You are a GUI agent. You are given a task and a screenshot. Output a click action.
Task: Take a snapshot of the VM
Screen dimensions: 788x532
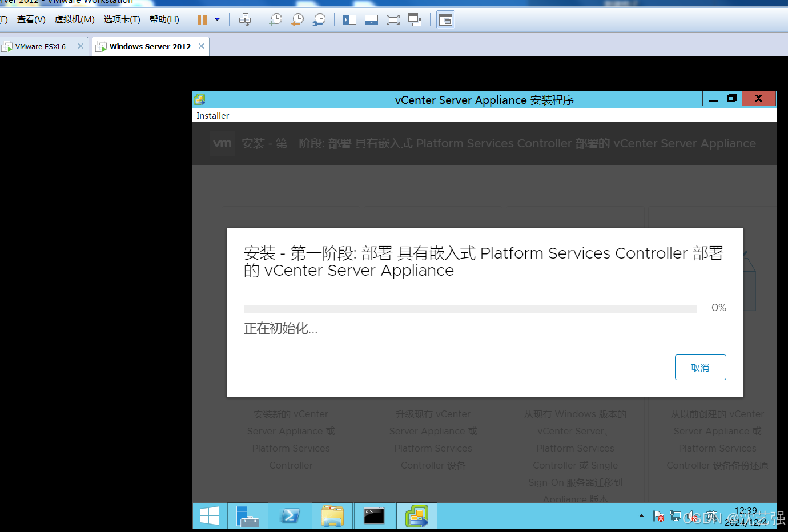tap(276, 20)
